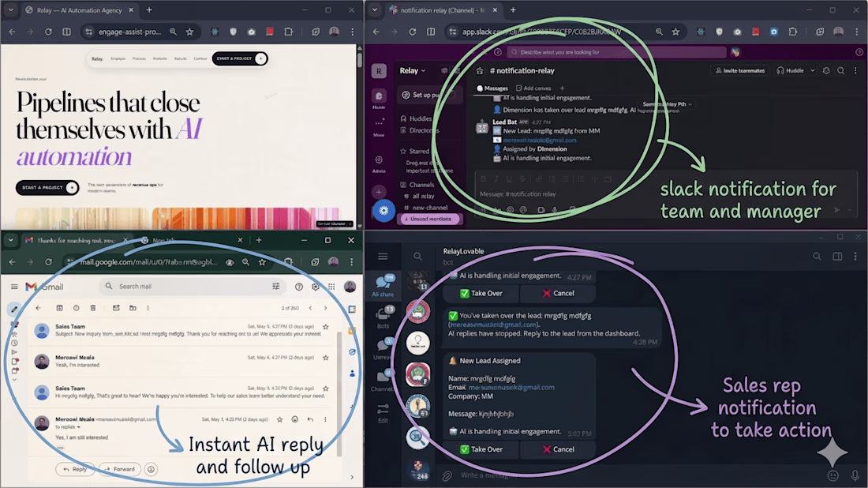The image size is (868, 488).
Task: Add emoji reaction on last Gmail message
Action: tap(294, 419)
